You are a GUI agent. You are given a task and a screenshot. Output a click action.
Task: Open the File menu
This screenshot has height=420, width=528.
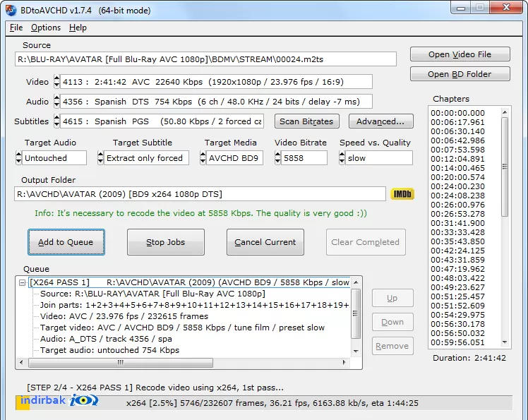click(16, 28)
